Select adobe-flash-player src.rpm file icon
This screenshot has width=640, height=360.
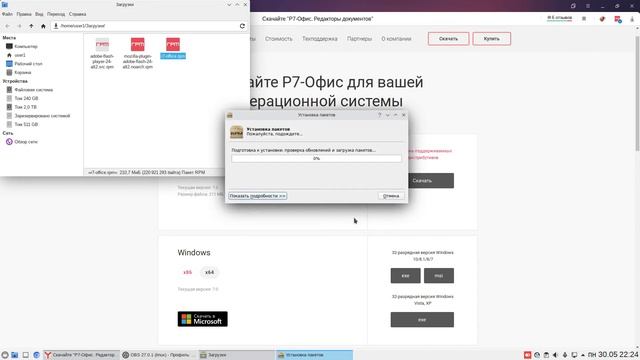102,45
